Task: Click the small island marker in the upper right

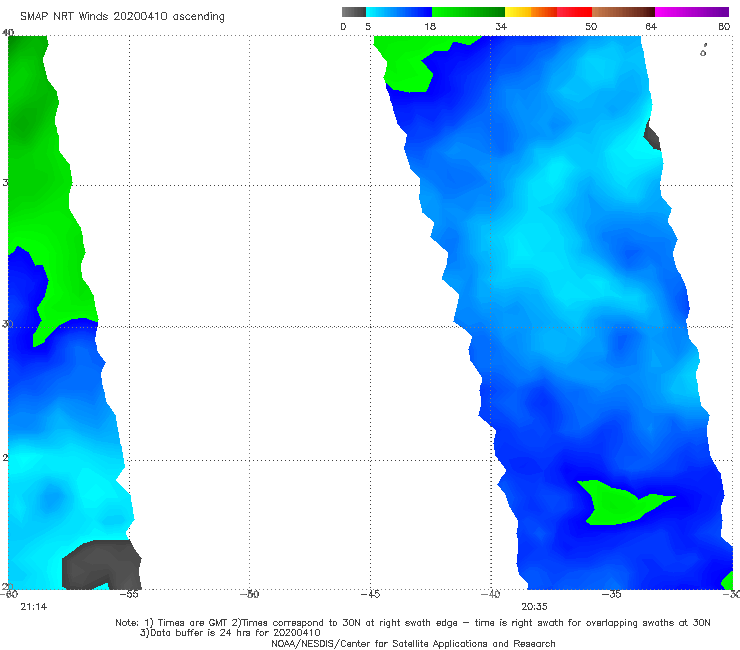Action: point(703,51)
